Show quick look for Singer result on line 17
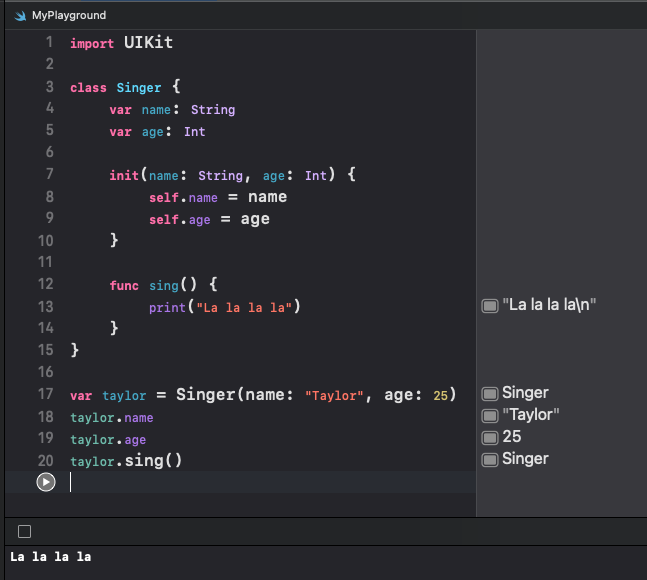Viewport: 647px width, 580px height. [x=490, y=394]
